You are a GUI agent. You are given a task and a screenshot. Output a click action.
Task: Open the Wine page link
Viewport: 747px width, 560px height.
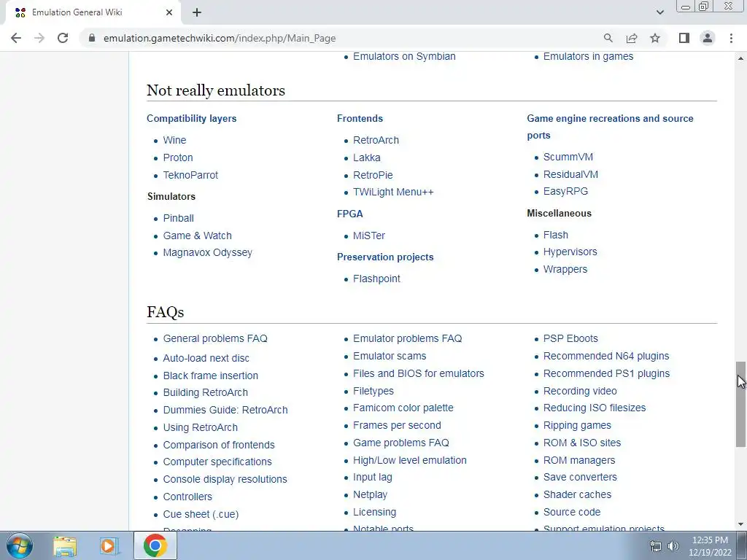pyautogui.click(x=174, y=141)
